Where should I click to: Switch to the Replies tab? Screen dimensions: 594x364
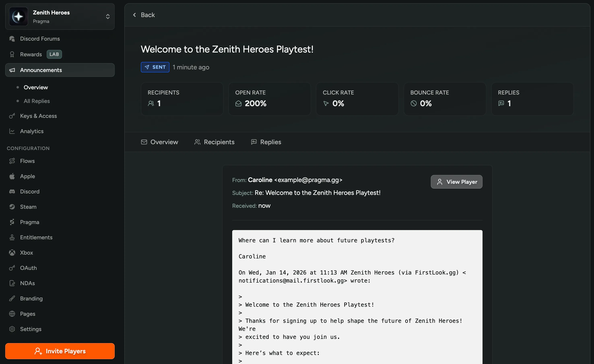tap(270, 142)
